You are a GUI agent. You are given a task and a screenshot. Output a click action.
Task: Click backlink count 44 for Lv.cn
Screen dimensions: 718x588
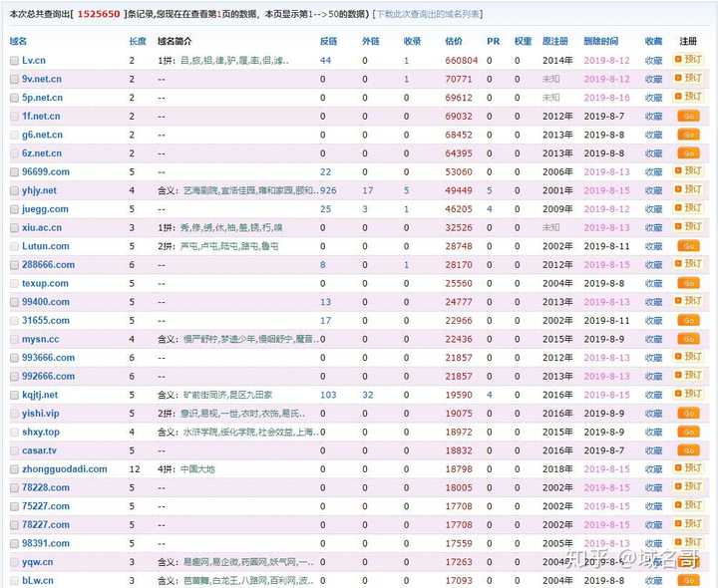click(x=325, y=61)
